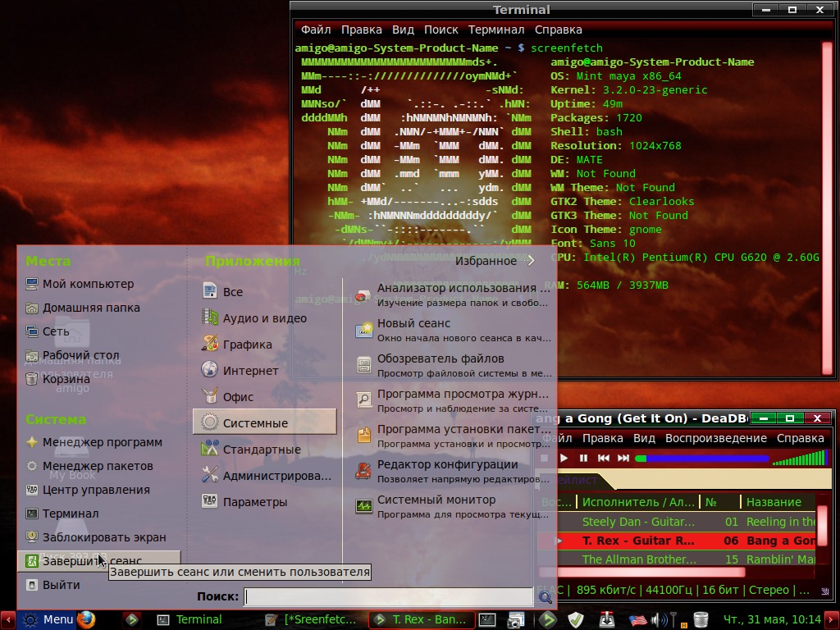Launch Анализатор использования диска

coord(453,294)
